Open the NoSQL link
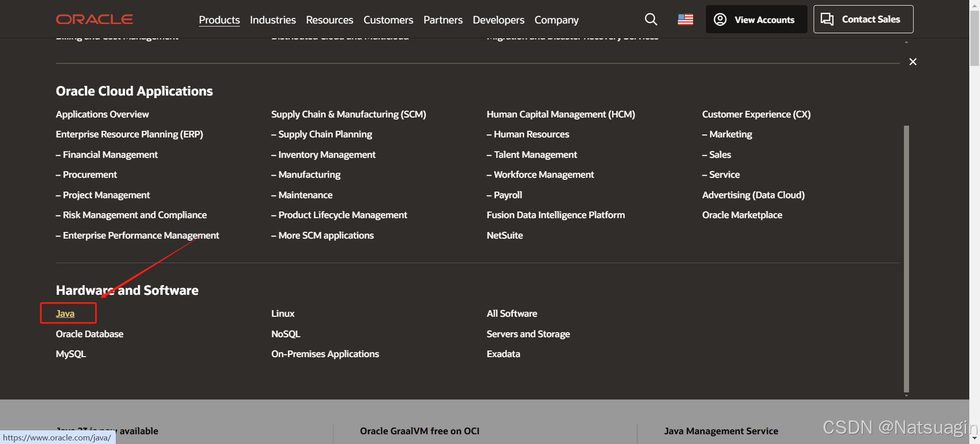This screenshot has height=444, width=980. pyautogui.click(x=286, y=334)
